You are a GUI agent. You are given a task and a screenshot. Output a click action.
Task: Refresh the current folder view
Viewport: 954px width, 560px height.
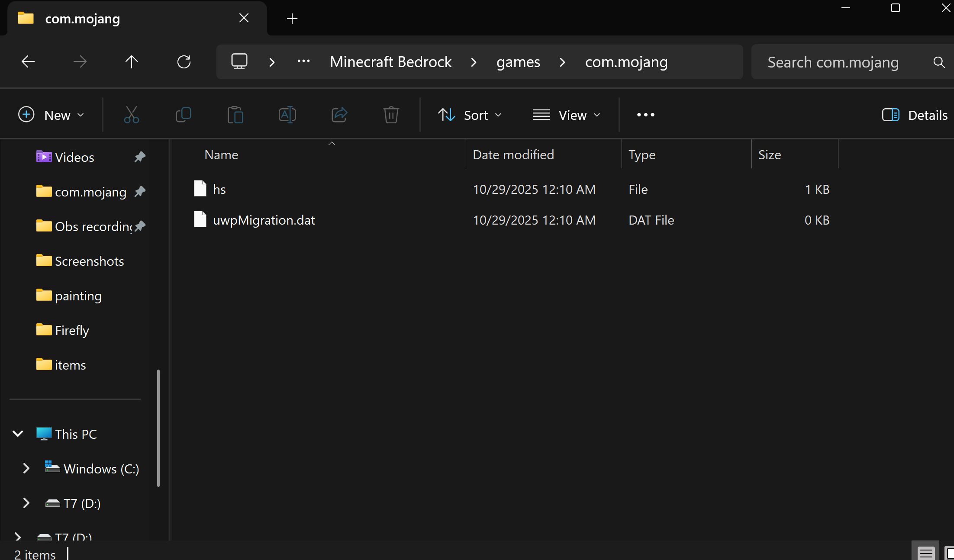click(184, 62)
